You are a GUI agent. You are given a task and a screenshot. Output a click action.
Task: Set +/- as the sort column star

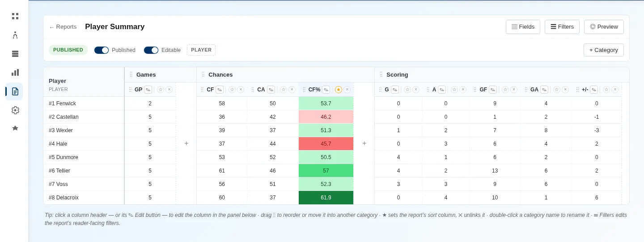pos(606,90)
